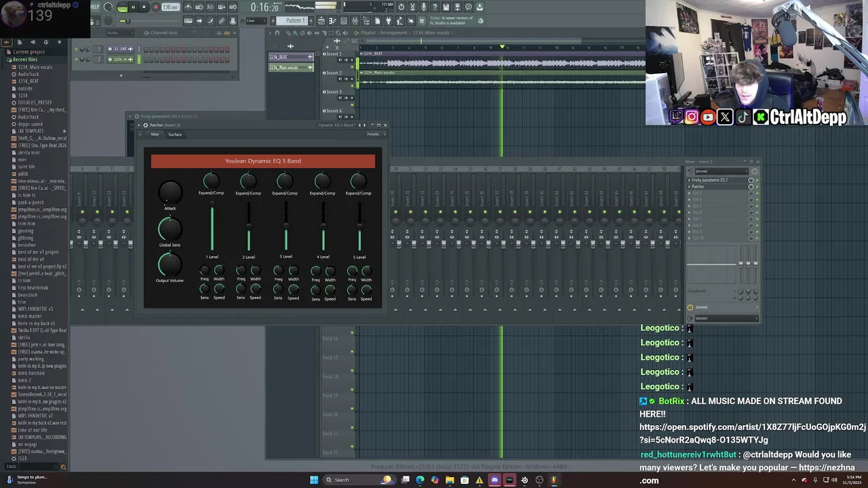Open the Piano roll view icon

[332, 21]
